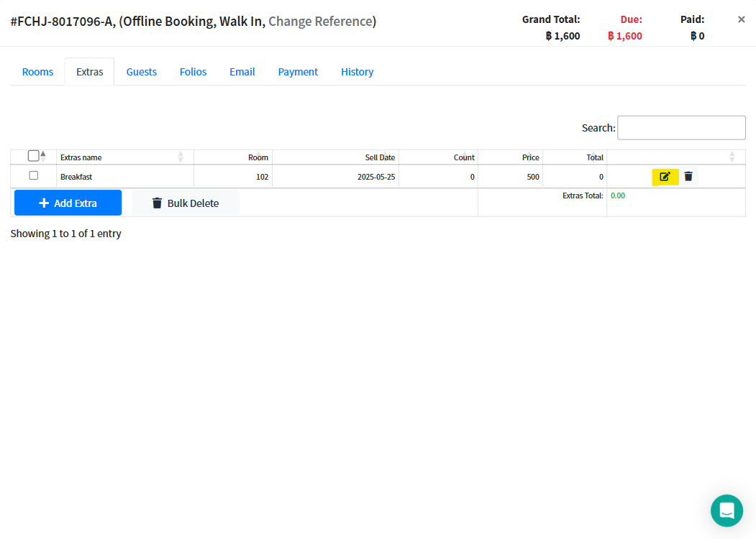Open the chat support widget
756x539 pixels.
[727, 510]
